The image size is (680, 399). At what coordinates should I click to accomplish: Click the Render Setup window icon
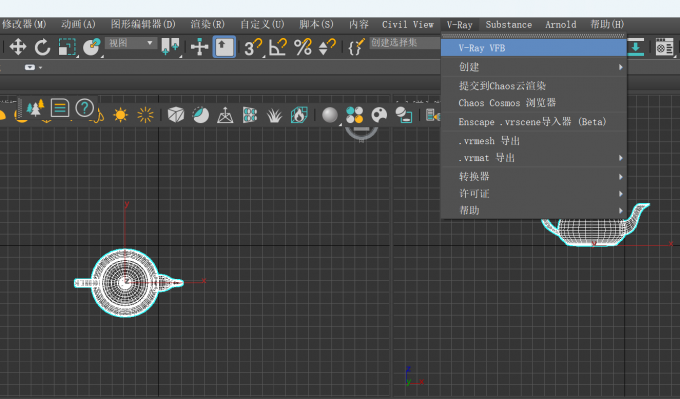click(664, 47)
